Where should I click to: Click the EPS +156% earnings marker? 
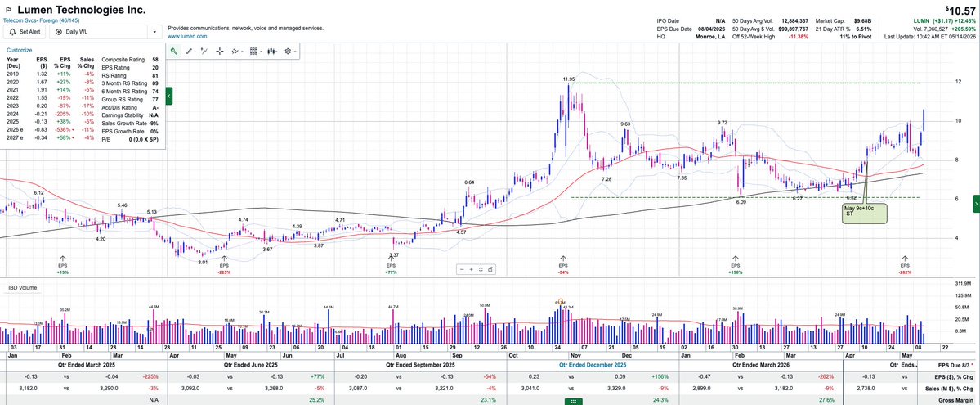pyautogui.click(x=736, y=263)
